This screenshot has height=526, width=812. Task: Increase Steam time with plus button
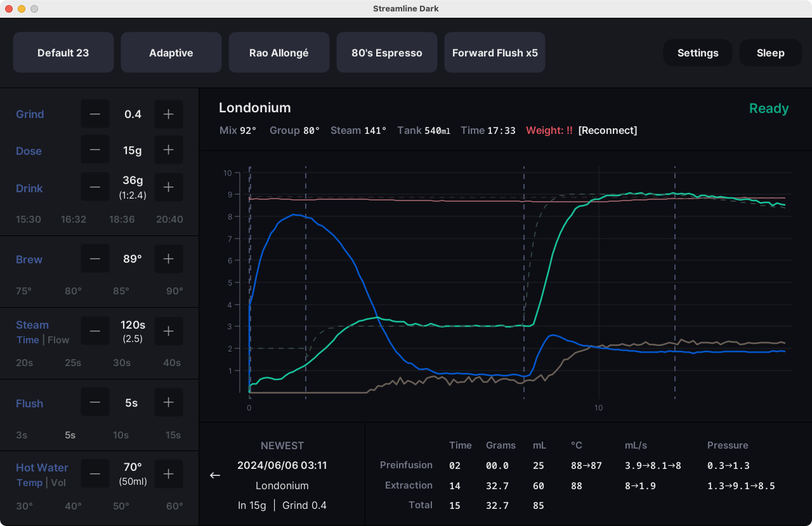tap(169, 331)
